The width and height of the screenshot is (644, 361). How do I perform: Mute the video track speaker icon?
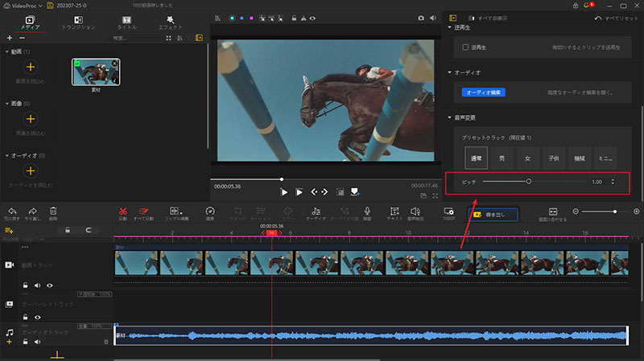pyautogui.click(x=37, y=285)
